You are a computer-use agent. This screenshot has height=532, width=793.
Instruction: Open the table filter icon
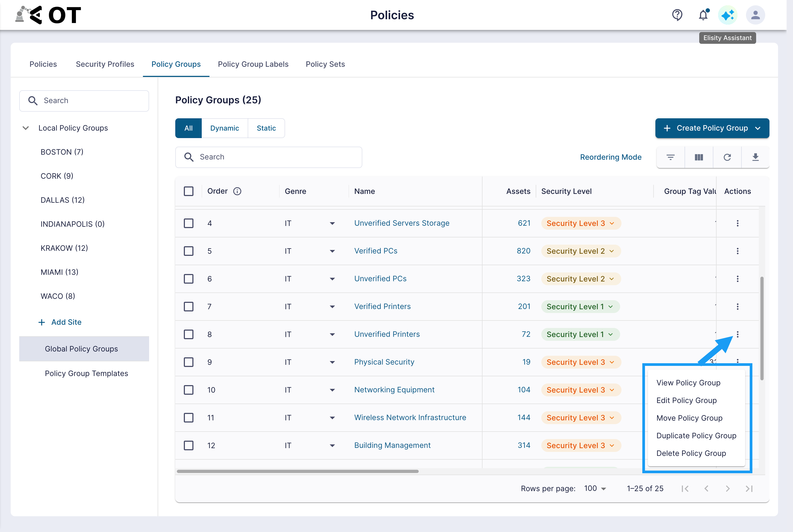(x=671, y=157)
